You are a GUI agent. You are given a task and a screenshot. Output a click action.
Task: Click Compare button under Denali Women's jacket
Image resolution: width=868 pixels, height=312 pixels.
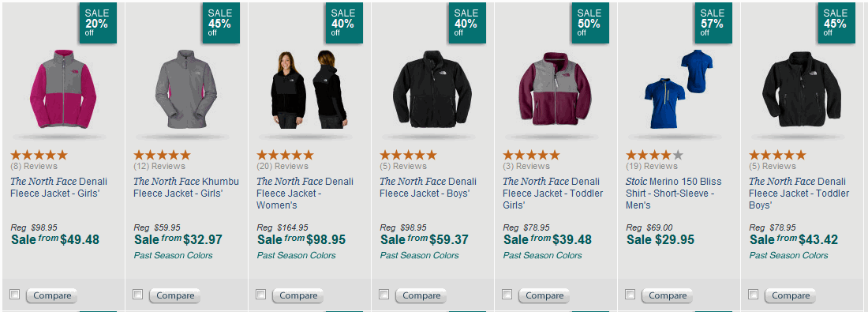tap(297, 295)
